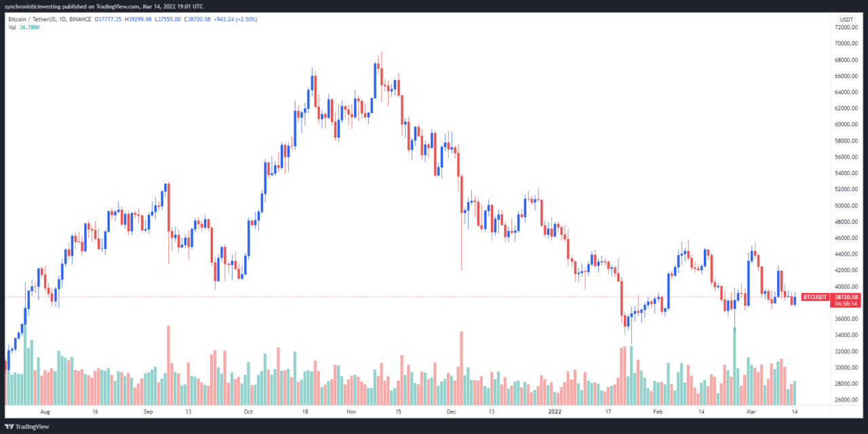Select the BTCUSDT price label on the price axis

814,297
